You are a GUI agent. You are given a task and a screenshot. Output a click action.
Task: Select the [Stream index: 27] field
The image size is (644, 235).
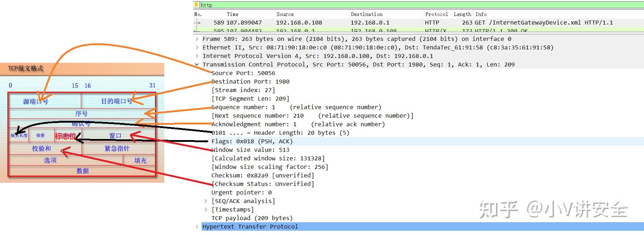coord(243,90)
